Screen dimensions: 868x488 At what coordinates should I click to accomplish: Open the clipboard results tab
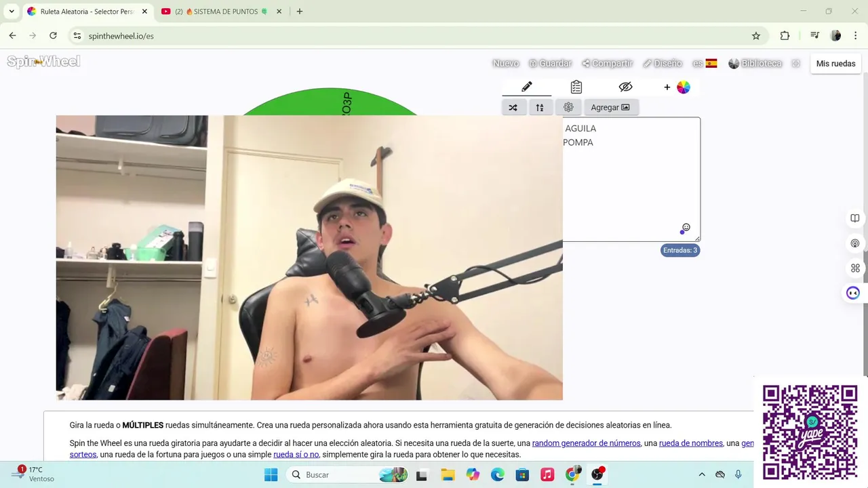click(x=576, y=87)
